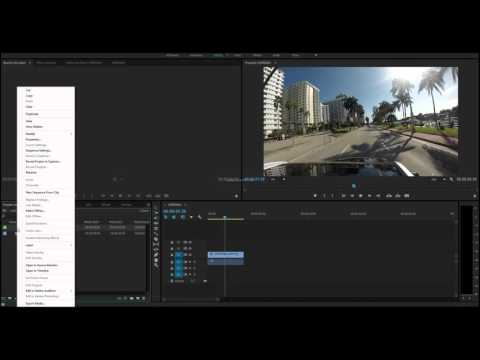
Task: Add a marker from the timeline header
Action: point(191,217)
